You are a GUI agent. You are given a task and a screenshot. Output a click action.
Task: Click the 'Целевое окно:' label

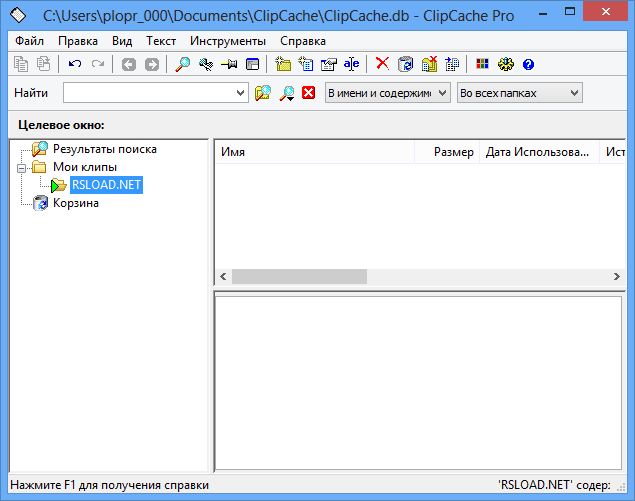61,125
